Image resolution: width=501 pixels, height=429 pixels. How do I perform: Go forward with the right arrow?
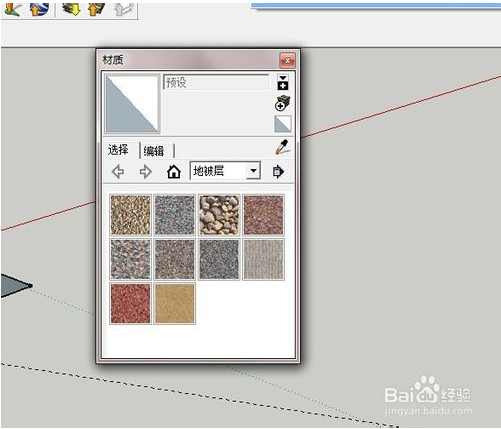[145, 172]
